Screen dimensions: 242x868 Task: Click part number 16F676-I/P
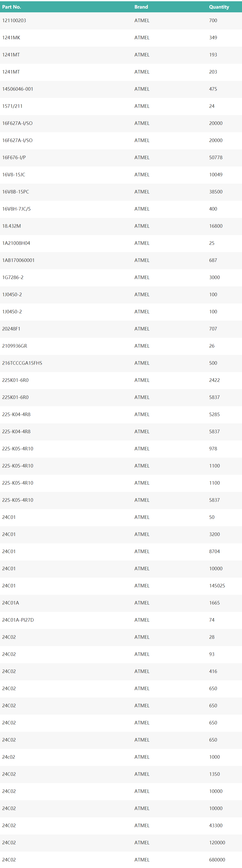click(x=14, y=157)
